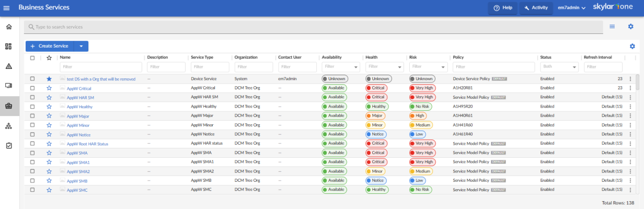Select the AppW Major row checkbox
This screenshot has width=644, height=209.
(x=32, y=116)
